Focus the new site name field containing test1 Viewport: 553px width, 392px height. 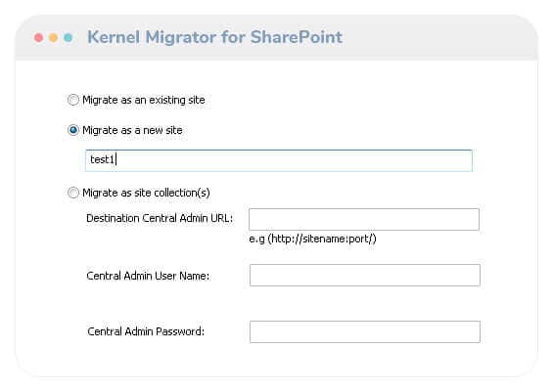point(279,160)
